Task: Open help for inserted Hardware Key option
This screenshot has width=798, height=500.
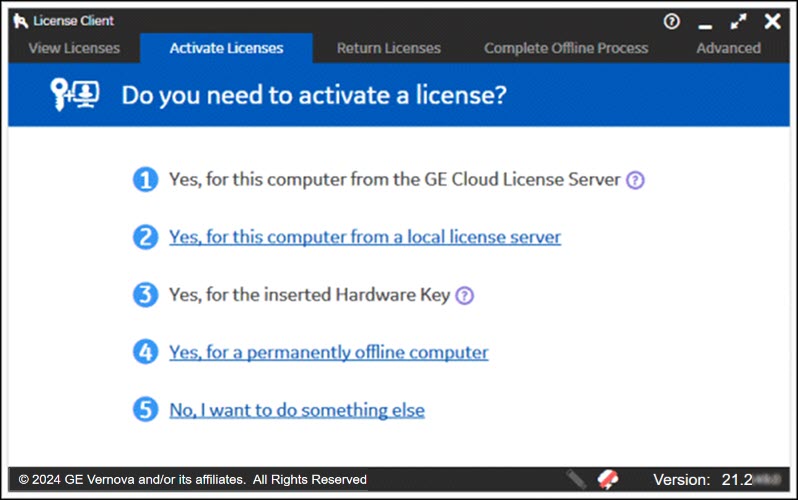Action: [464, 295]
